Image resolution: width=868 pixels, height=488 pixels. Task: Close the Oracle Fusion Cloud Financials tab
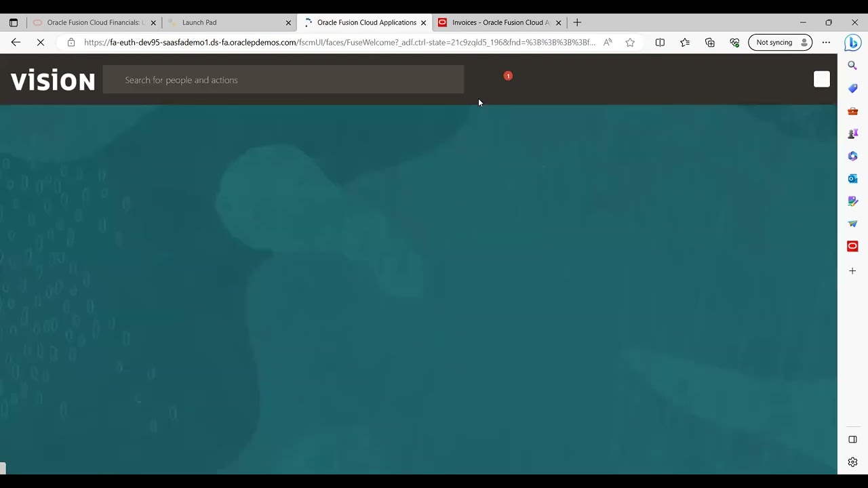coord(153,22)
